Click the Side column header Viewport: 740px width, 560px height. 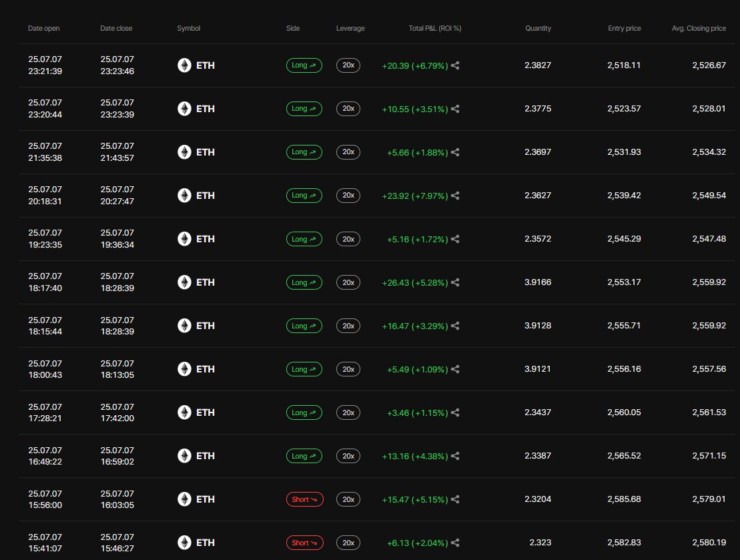click(x=293, y=28)
